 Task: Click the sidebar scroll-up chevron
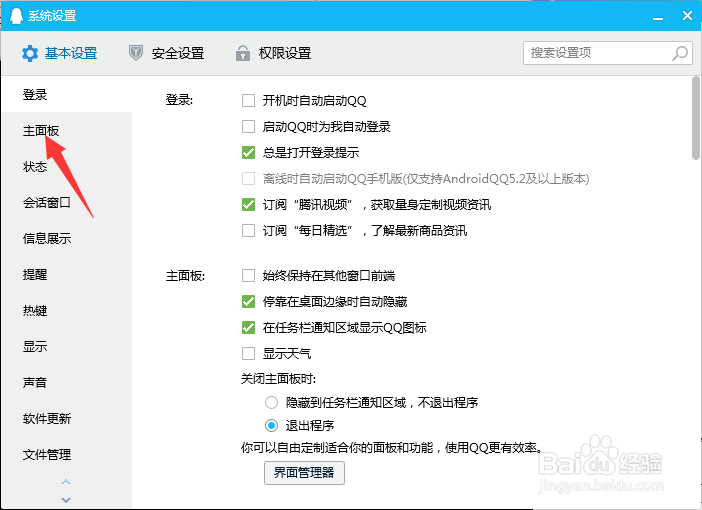66,482
